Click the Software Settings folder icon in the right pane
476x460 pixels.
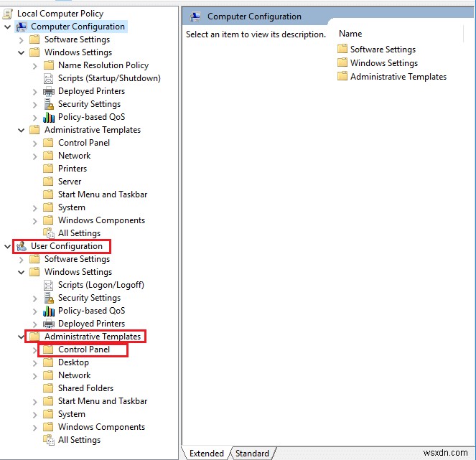(342, 49)
